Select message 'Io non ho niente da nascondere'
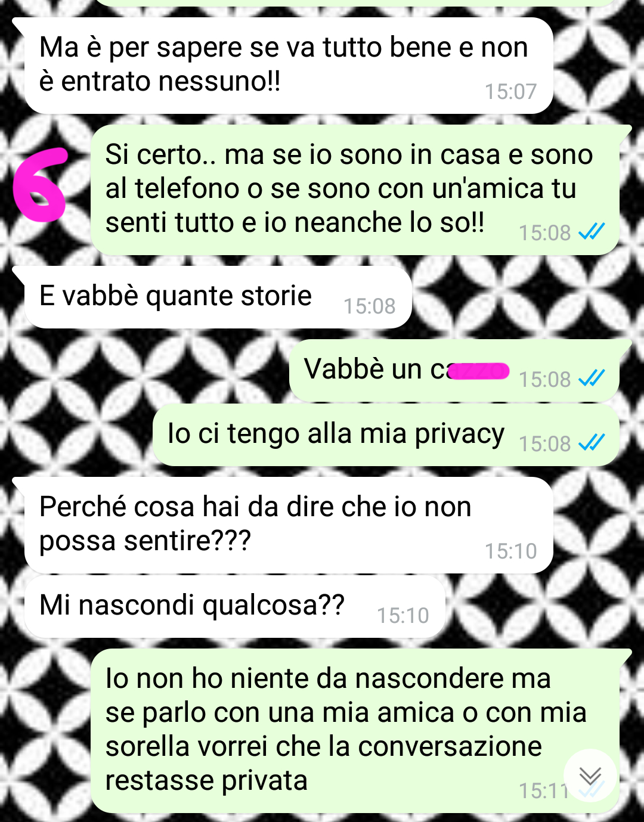 [x=355, y=731]
